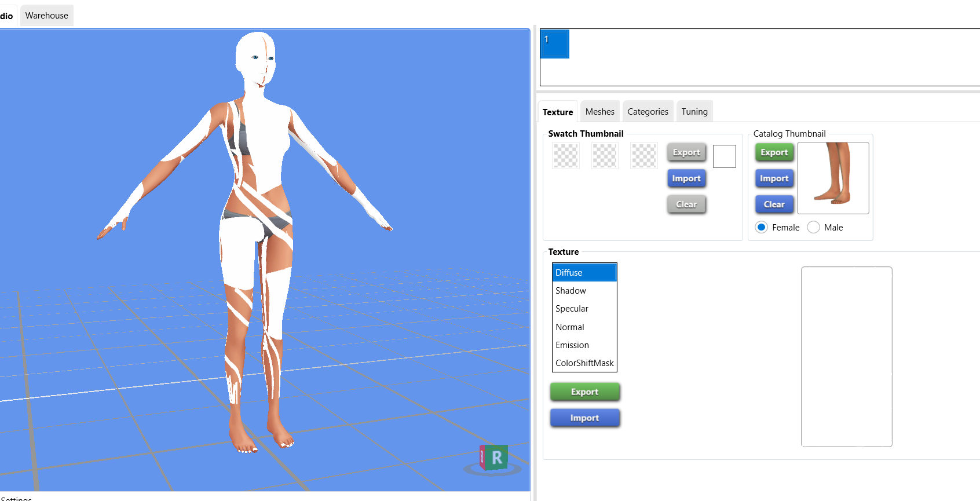Click the R cube logo in viewport
Viewport: 980px width, 501px height.
click(493, 458)
